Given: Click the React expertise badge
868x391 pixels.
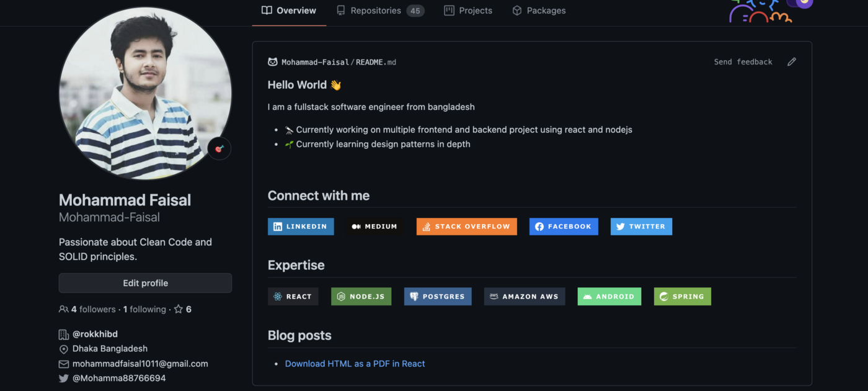Looking at the screenshot, I should pos(293,297).
